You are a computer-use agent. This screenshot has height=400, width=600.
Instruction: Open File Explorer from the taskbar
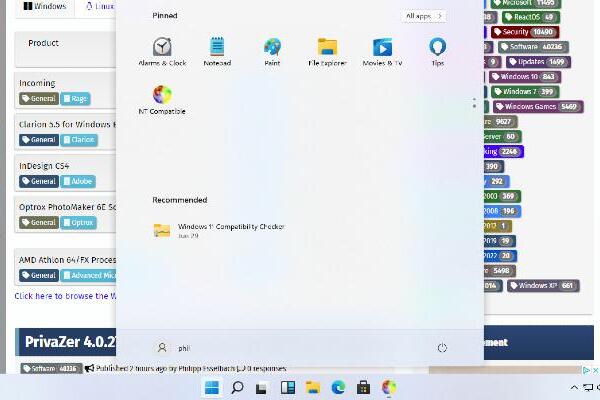click(x=313, y=388)
